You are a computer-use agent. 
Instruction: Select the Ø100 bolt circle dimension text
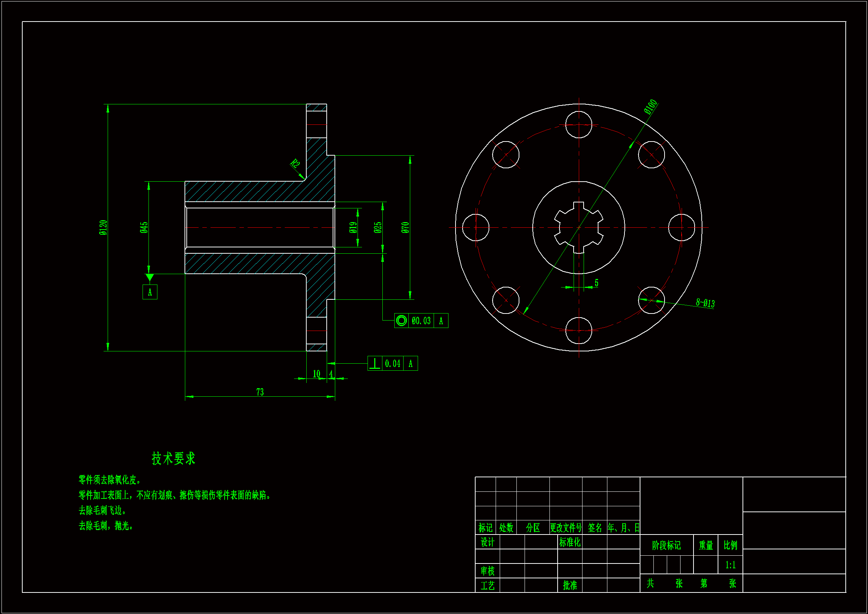coord(650,107)
